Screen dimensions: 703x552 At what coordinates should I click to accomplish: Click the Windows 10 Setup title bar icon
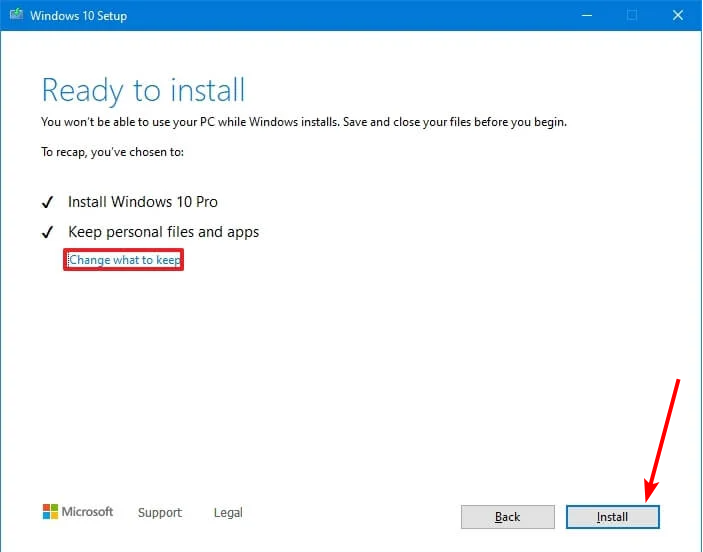tap(17, 14)
